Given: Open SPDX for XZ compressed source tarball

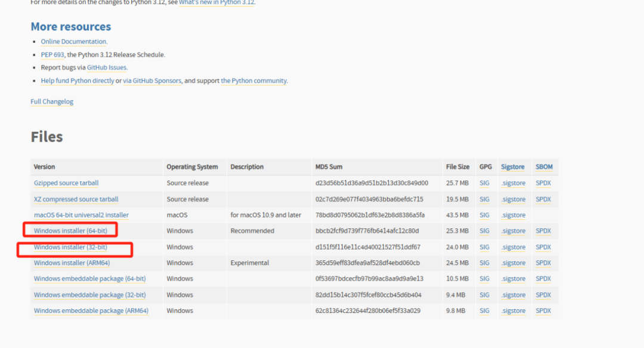Looking at the screenshot, I should 543,199.
